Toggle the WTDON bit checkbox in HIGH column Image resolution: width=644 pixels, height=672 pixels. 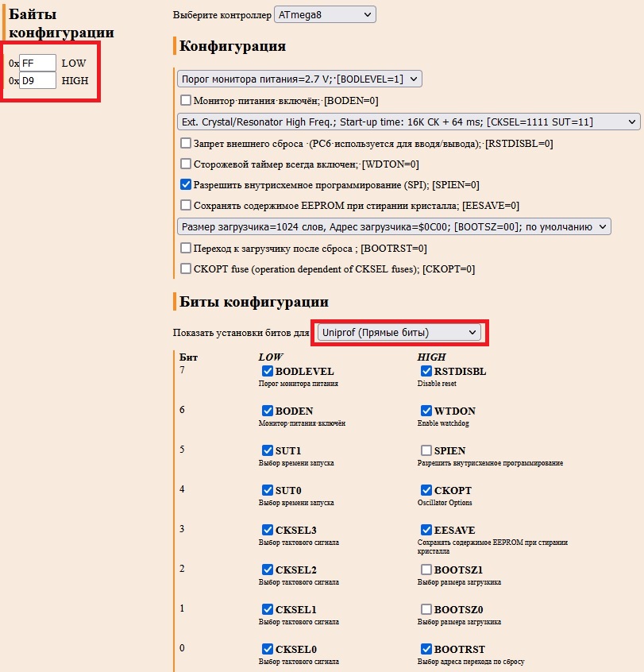(x=426, y=411)
